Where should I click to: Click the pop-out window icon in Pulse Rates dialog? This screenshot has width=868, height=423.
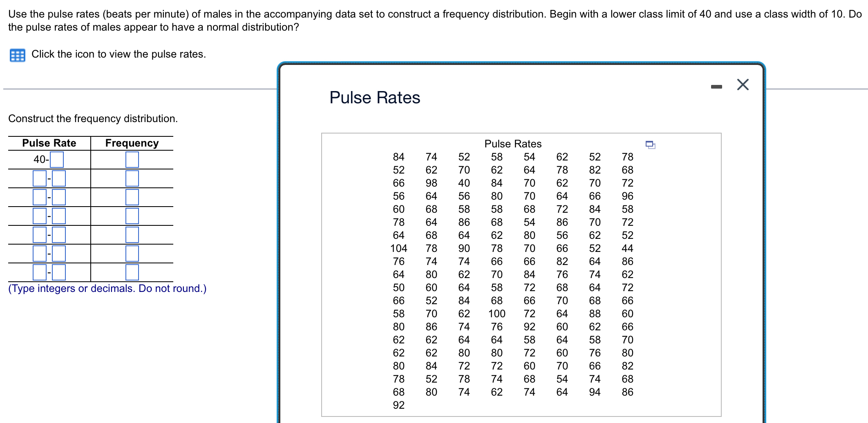point(650,145)
